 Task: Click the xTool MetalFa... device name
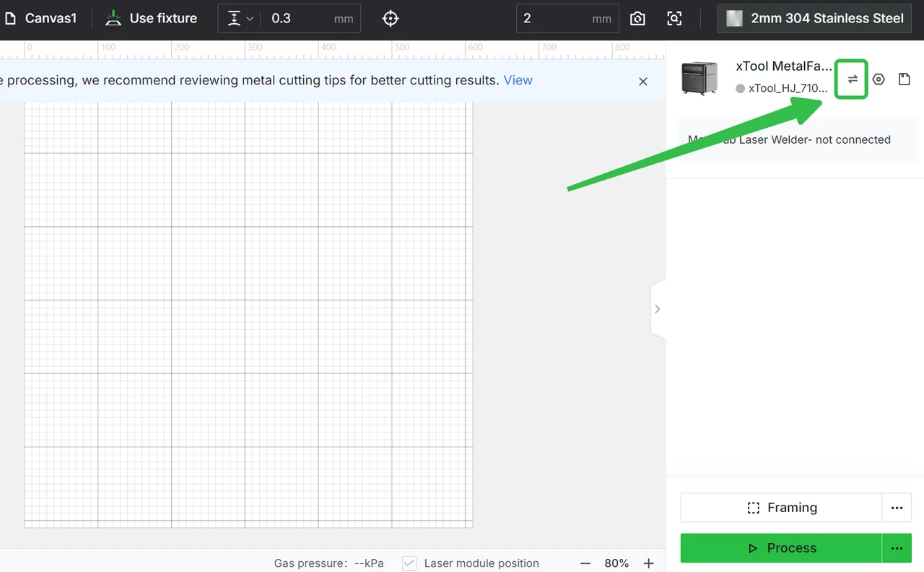click(784, 66)
